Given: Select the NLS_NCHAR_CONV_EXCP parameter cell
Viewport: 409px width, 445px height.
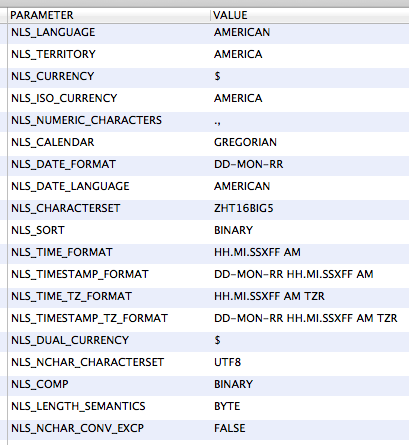Looking at the screenshot, I should click(109, 428).
